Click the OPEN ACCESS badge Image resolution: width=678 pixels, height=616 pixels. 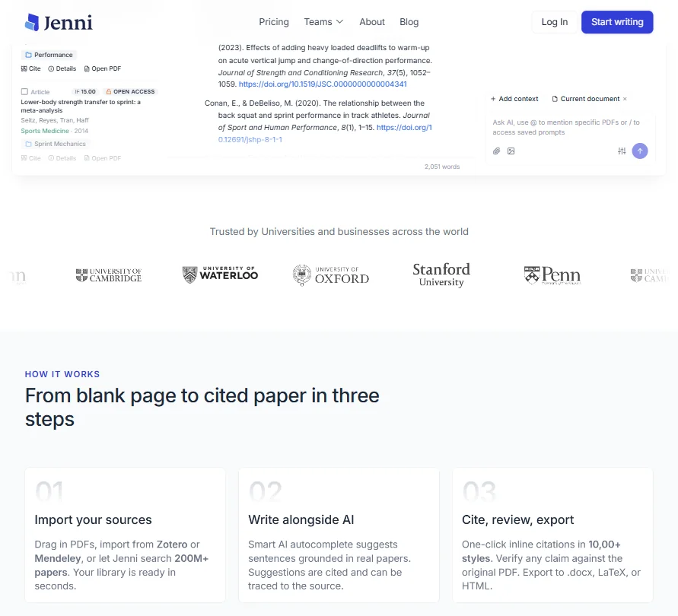tap(130, 92)
